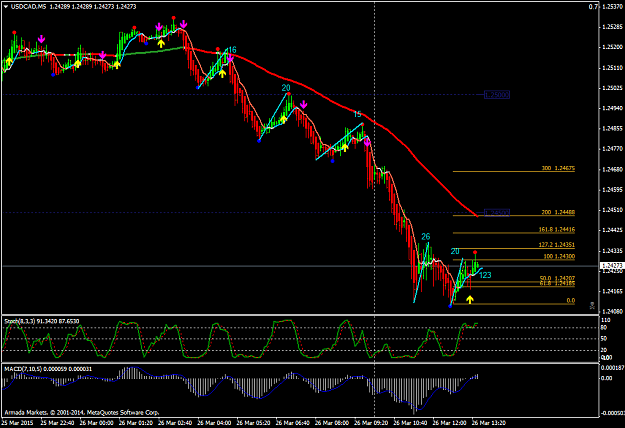Viewport: 625px width, 428px height.
Task: Click the current price tag 1.24273
Action: tap(612, 265)
